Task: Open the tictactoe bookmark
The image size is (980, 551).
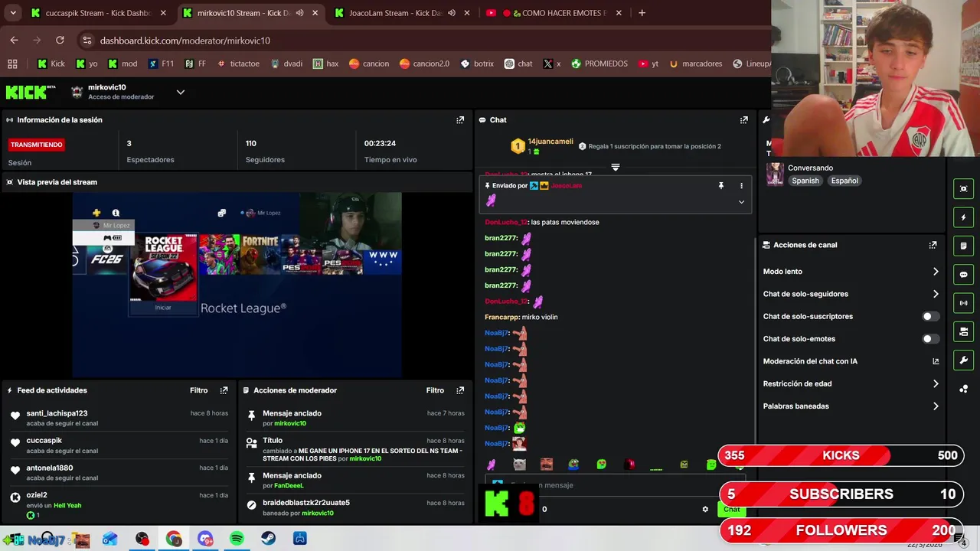Action: point(238,64)
